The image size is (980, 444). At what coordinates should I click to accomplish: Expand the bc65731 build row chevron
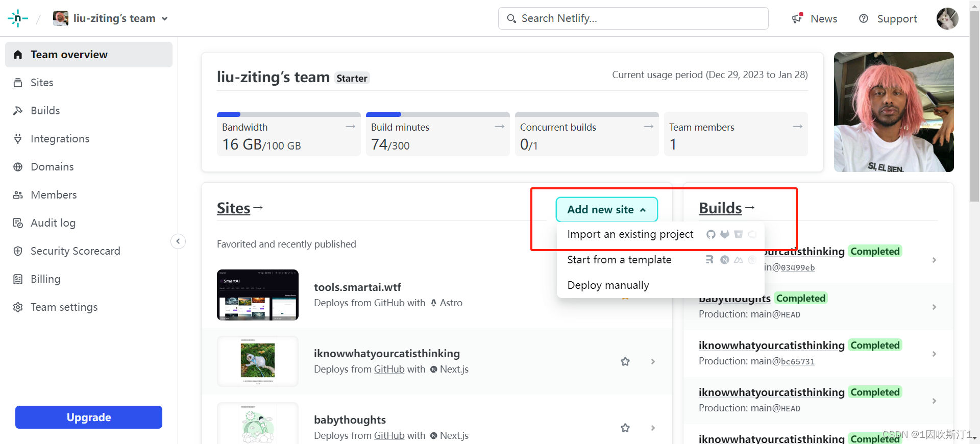[x=934, y=354]
